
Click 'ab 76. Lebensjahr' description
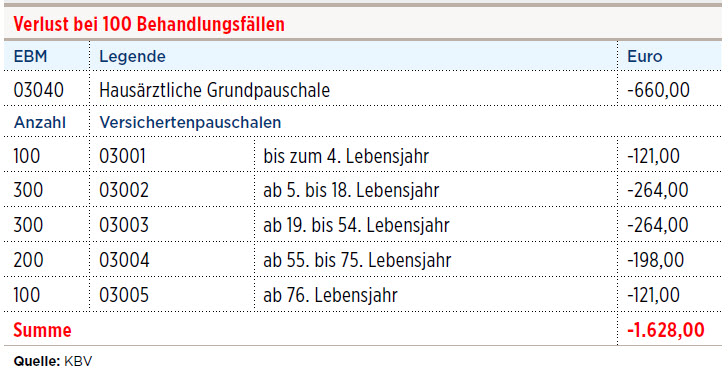click(330, 295)
